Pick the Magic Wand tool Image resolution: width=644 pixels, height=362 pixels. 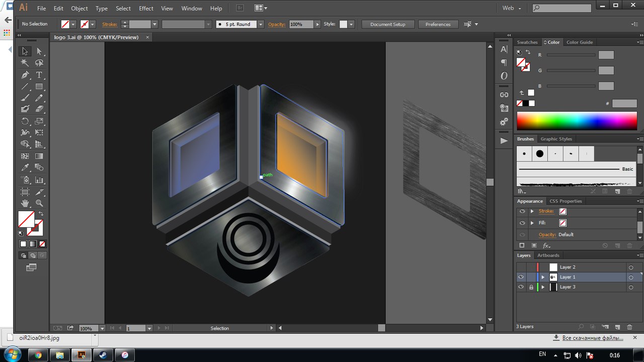[x=25, y=63]
